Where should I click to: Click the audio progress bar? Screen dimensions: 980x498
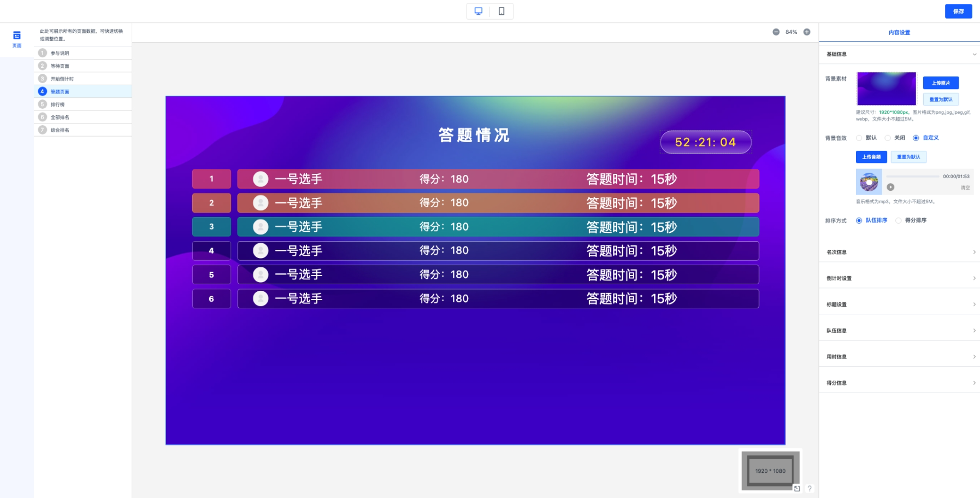913,177
